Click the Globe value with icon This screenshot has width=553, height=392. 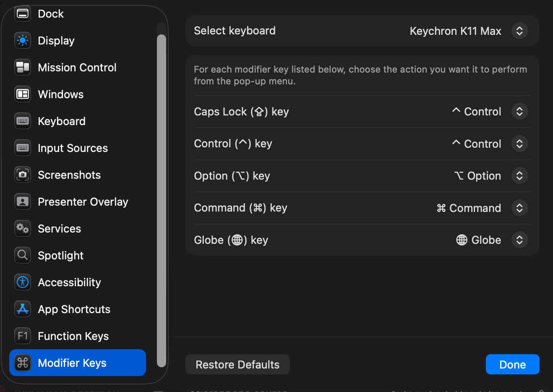pos(479,240)
